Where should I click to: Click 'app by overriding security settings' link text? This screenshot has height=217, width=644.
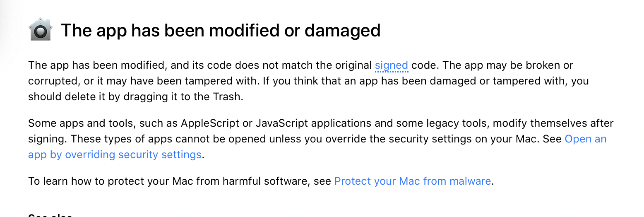[115, 155]
